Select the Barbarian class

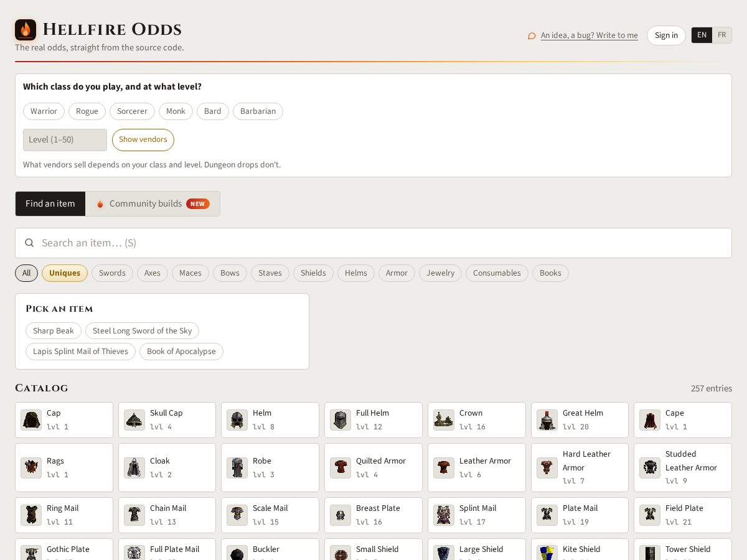(258, 111)
